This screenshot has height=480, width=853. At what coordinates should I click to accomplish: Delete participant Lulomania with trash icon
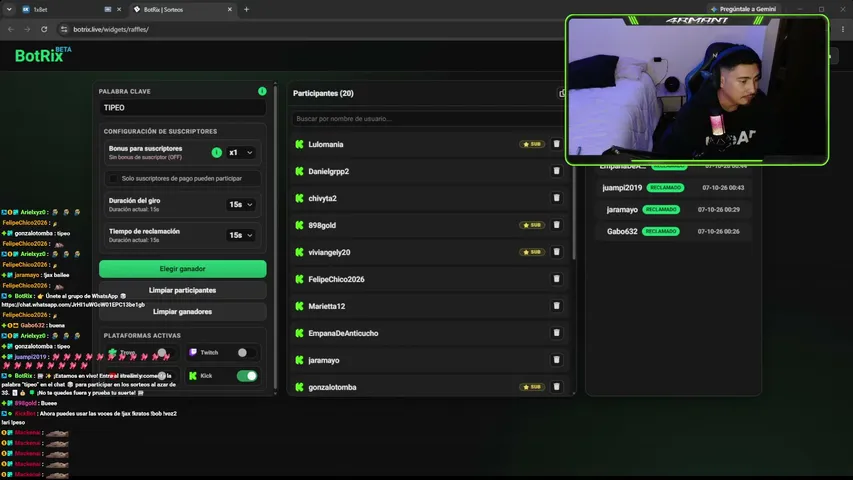coord(556,144)
